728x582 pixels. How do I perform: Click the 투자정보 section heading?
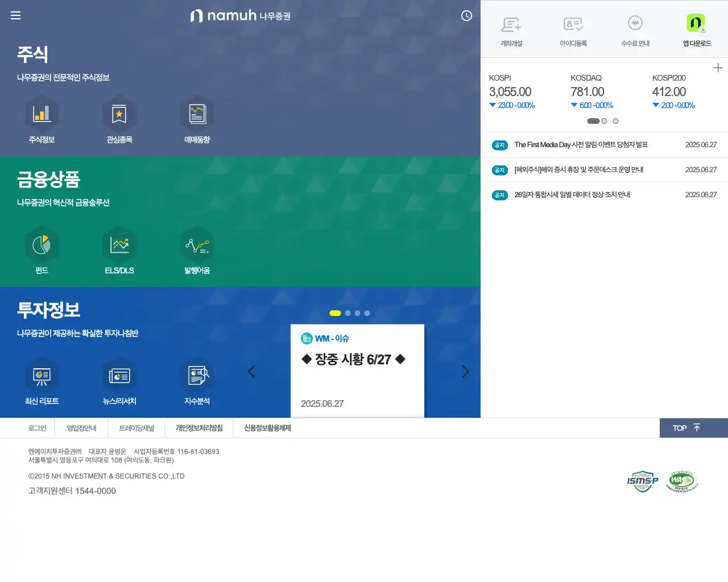tap(48, 310)
